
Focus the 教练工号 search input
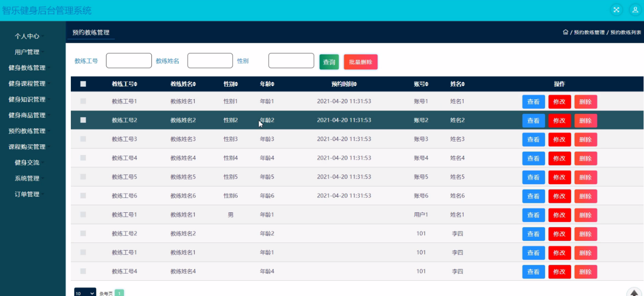[x=129, y=61]
